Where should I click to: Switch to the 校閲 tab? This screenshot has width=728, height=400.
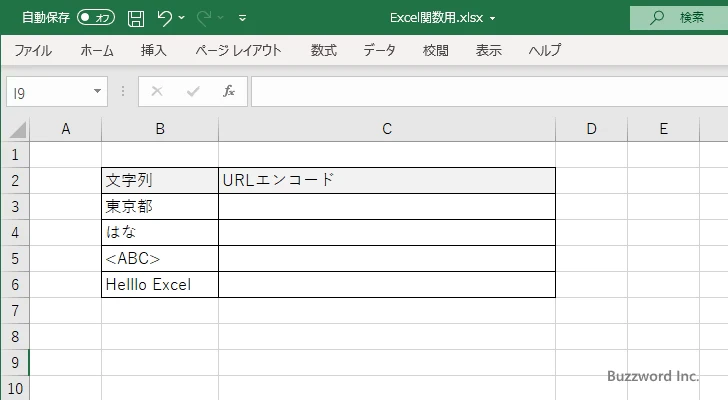(436, 50)
